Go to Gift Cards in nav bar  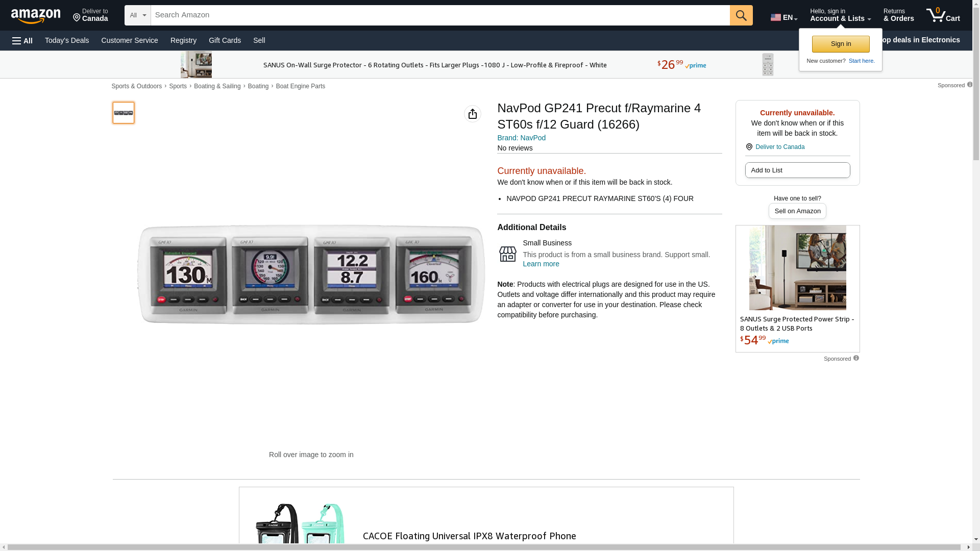point(225,40)
